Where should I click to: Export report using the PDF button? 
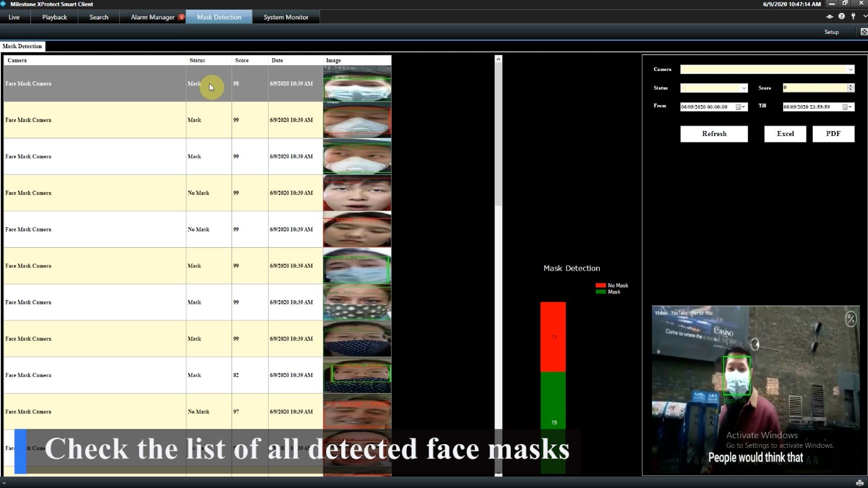tap(833, 134)
